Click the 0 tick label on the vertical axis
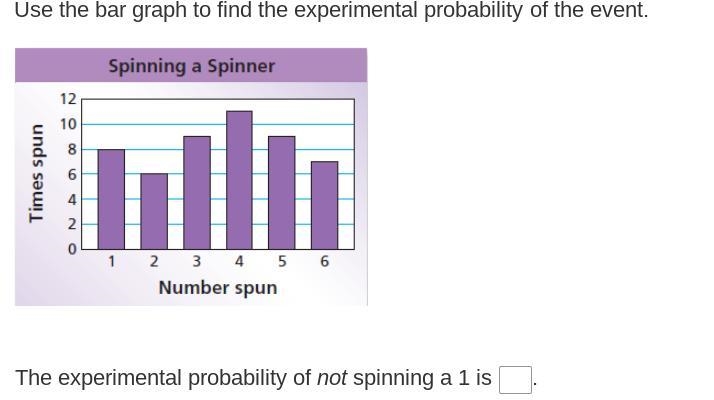The image size is (714, 400). pos(72,249)
